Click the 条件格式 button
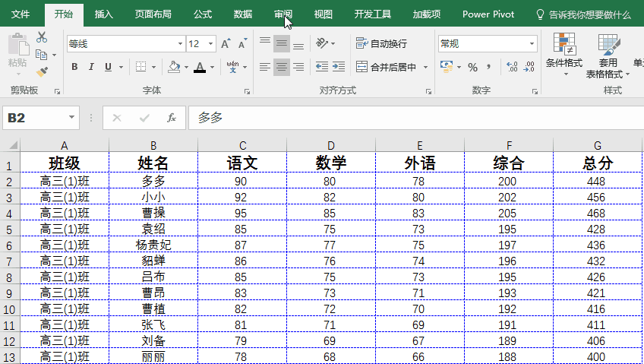The width and height of the screenshot is (644, 364). coord(563,55)
